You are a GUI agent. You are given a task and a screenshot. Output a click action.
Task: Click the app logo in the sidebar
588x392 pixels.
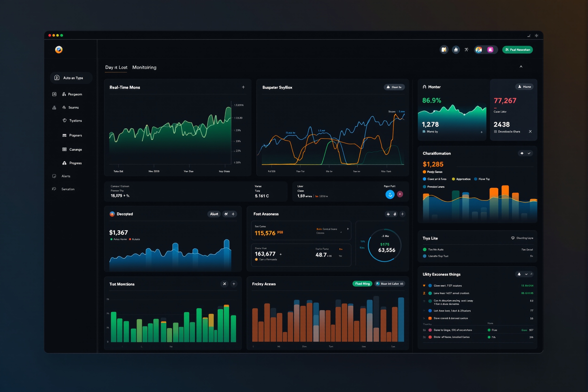[x=59, y=49]
